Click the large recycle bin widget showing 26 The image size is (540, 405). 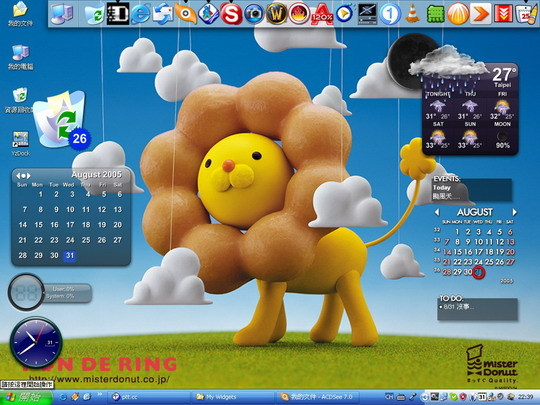[61, 119]
